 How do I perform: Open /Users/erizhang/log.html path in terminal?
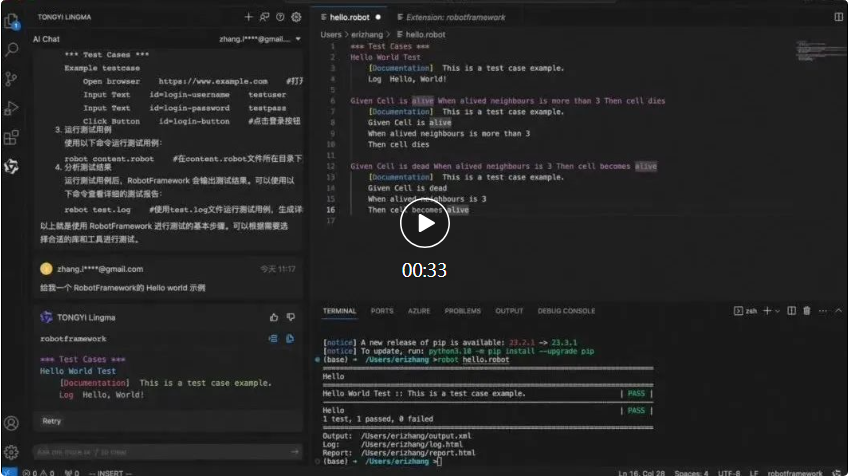pyautogui.click(x=412, y=445)
